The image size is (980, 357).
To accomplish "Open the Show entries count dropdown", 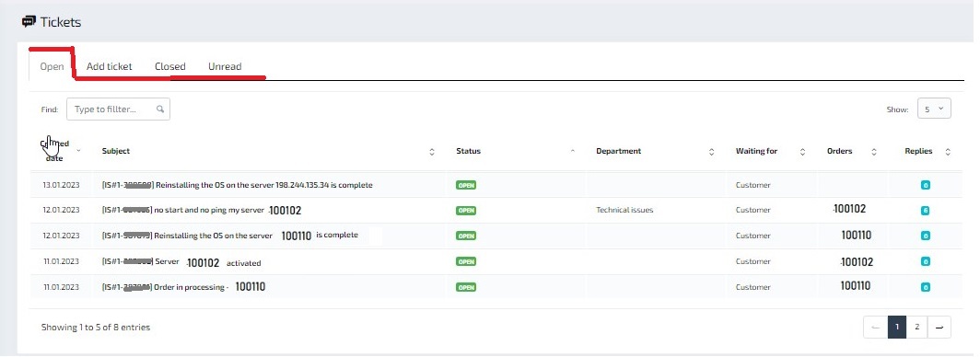I will click(x=934, y=109).
